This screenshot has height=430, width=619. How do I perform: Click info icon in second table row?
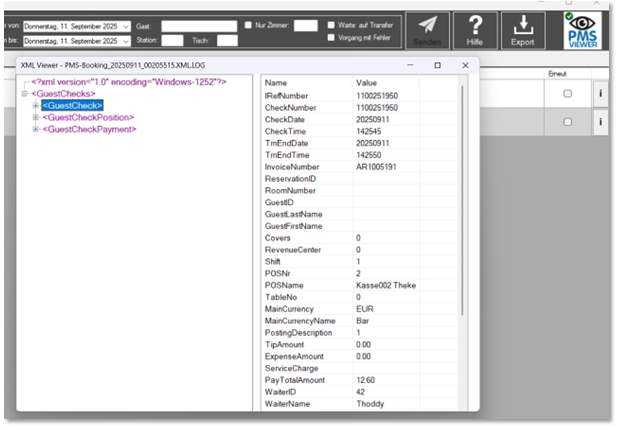pos(599,122)
